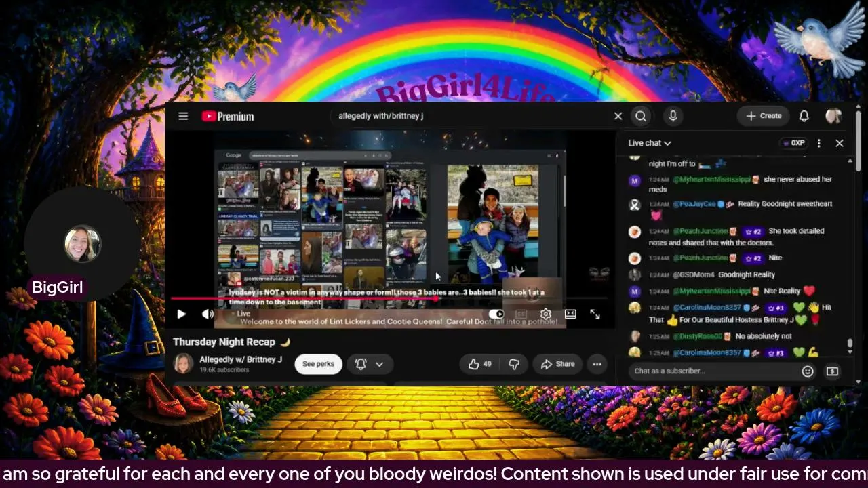Open the Super Chat dollar icon

pyautogui.click(x=832, y=371)
